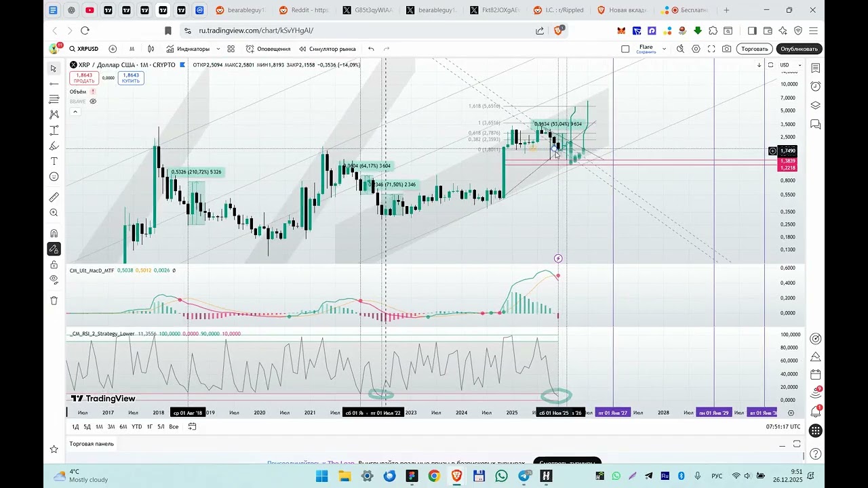Viewport: 868px width, 488px height.
Task: Select the 5Д time range
Action: click(87, 426)
